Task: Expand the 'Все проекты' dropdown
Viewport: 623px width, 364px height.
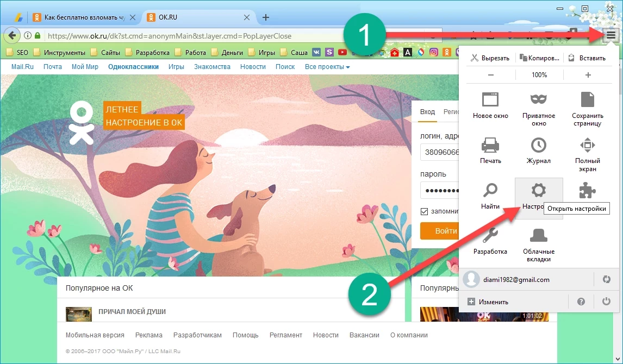Action: 327,67
